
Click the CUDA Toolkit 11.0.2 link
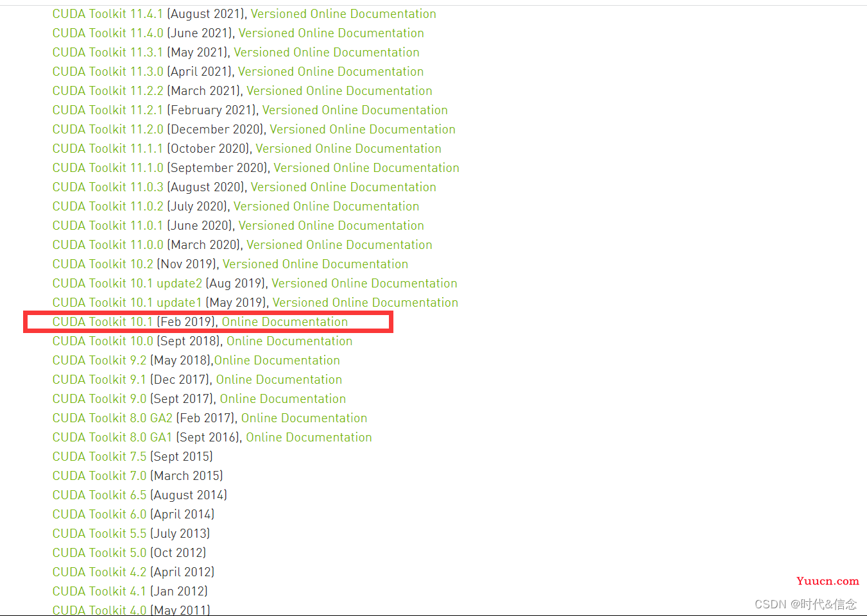coord(108,206)
